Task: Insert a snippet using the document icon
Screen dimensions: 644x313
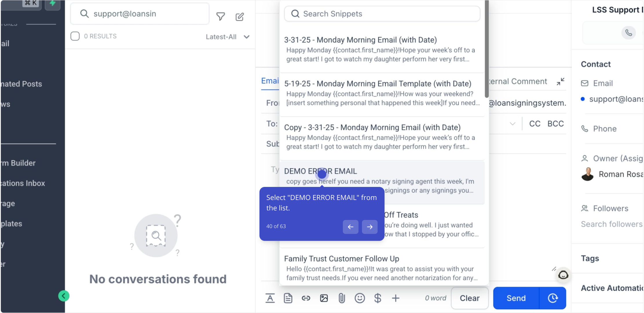Action: click(x=288, y=298)
